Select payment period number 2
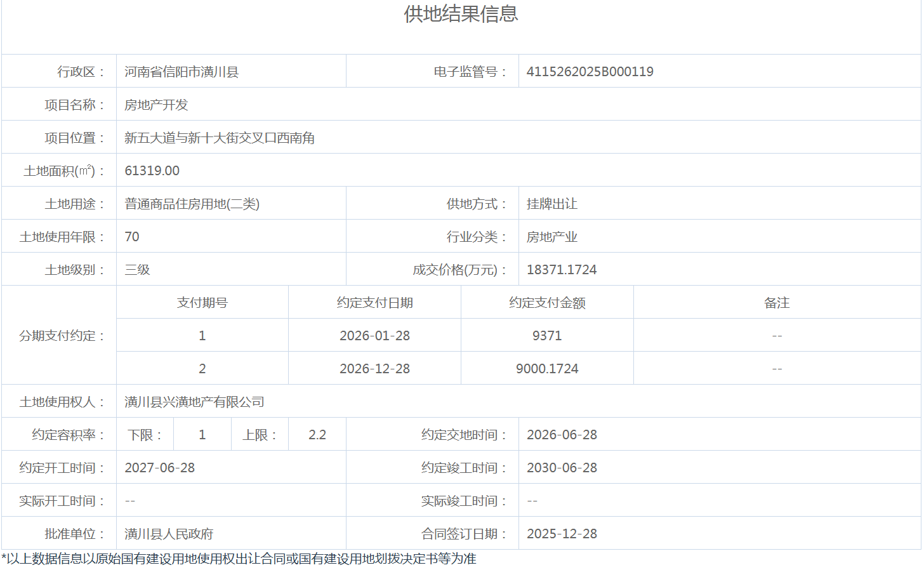The width and height of the screenshot is (924, 577). (202, 369)
